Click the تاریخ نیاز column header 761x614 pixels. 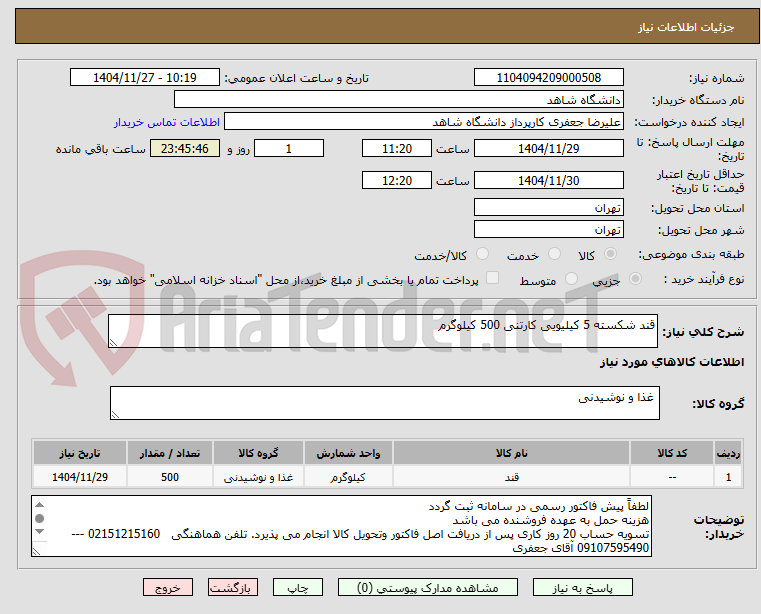(x=80, y=453)
